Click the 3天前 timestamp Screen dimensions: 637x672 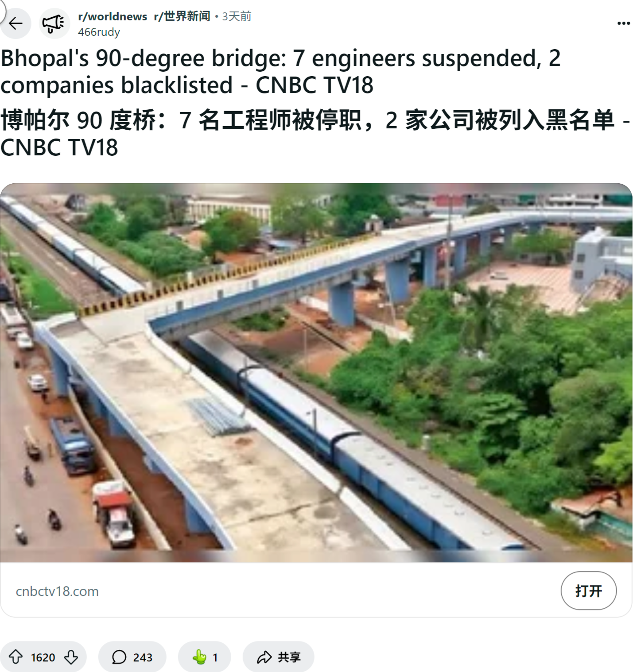pos(237,16)
